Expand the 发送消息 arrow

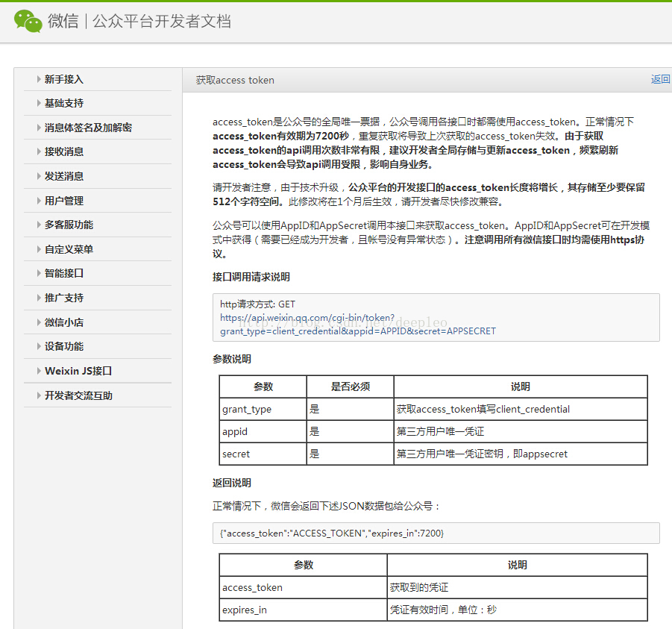[x=39, y=176]
